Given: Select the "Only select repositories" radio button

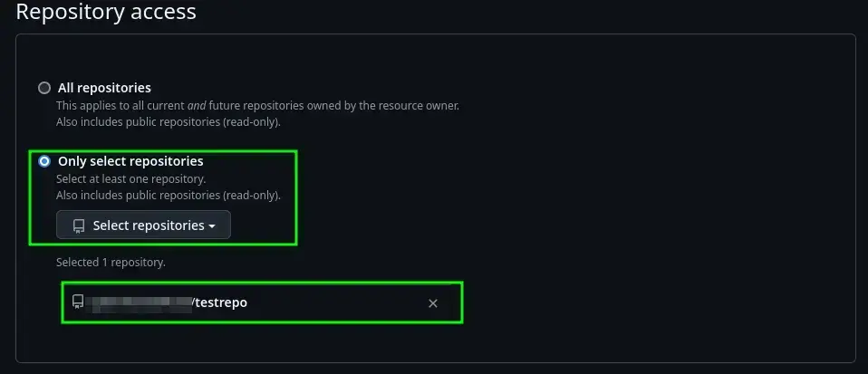Looking at the screenshot, I should [44, 161].
